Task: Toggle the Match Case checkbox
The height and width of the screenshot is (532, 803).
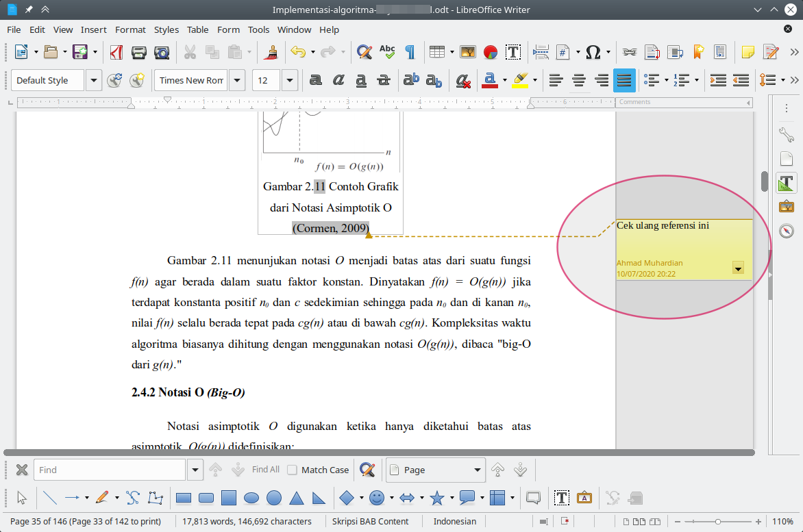Action: pos(293,470)
